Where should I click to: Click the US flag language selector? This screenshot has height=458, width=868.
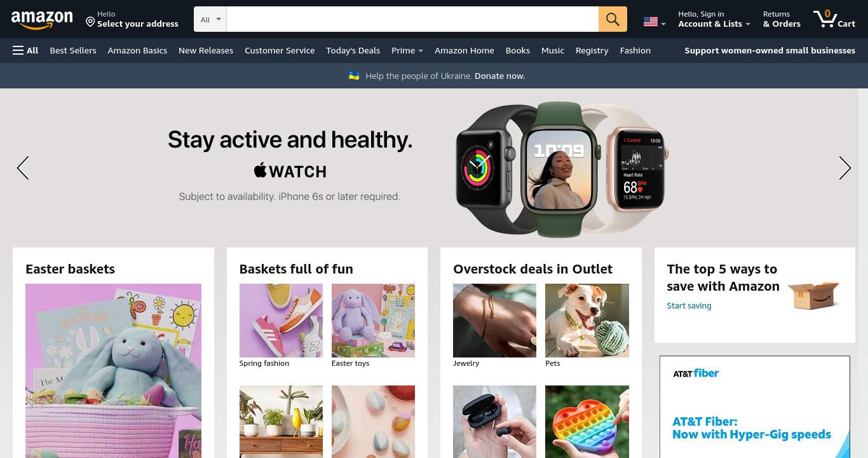(654, 22)
